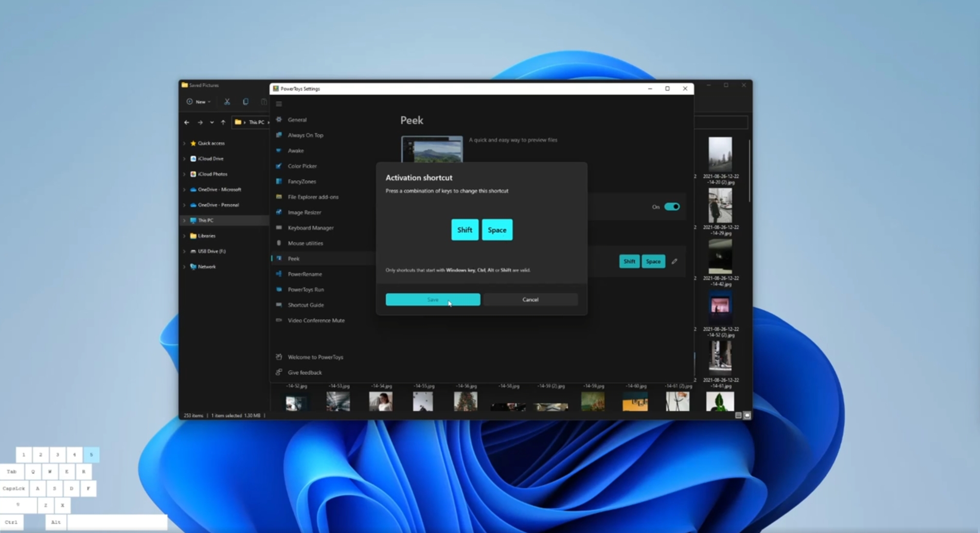Open recent locations dropdown in File Explorer

pos(212,122)
